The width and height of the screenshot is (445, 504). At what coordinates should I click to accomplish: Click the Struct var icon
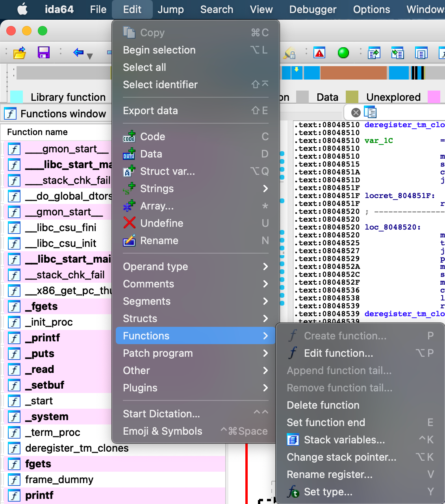pos(129,171)
